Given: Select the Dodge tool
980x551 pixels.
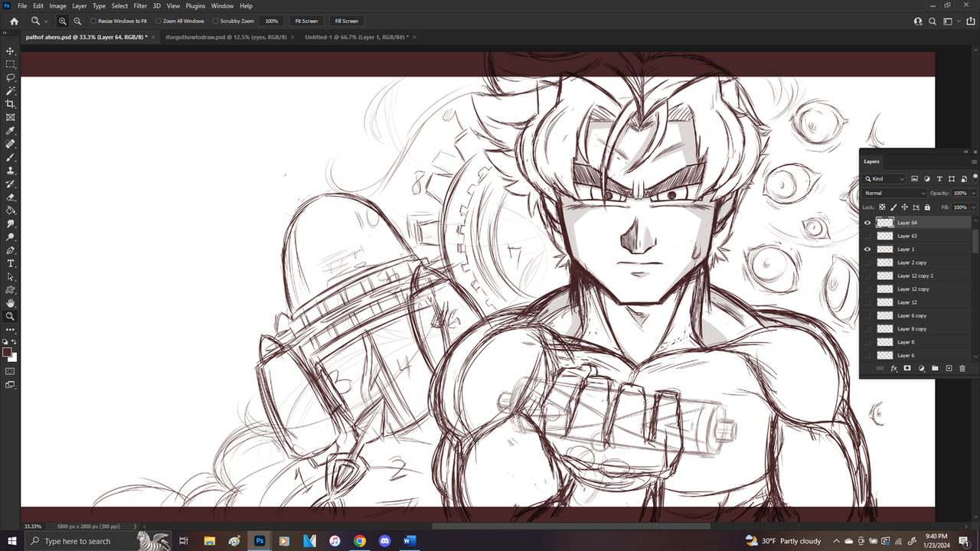Looking at the screenshot, I should coord(10,236).
